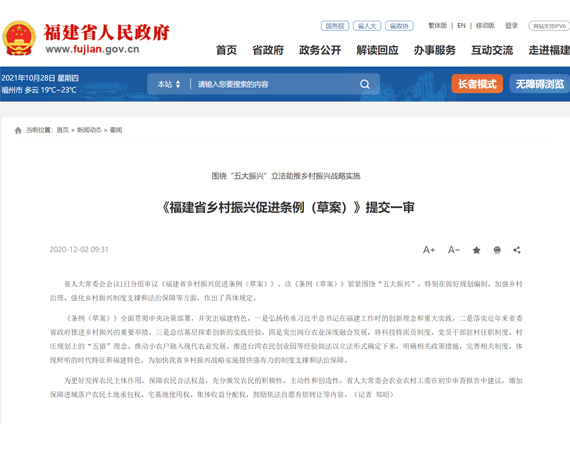The width and height of the screenshot is (570, 455).
Task: Click the 省人大 link button
Action: (367, 26)
